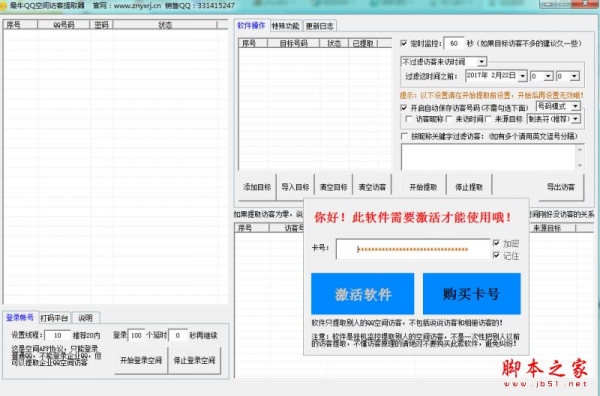Toggle the 记住 checkbox in activation dialog

[496, 255]
